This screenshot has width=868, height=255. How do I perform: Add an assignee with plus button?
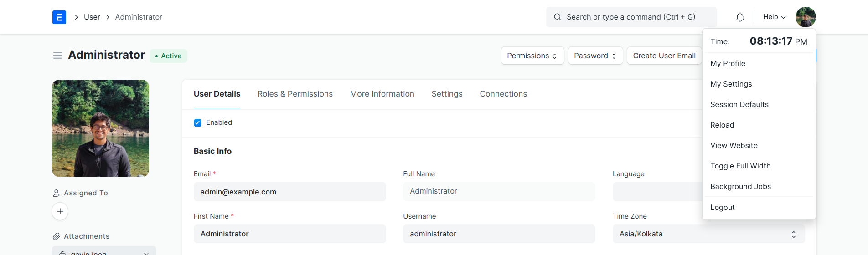pyautogui.click(x=60, y=211)
